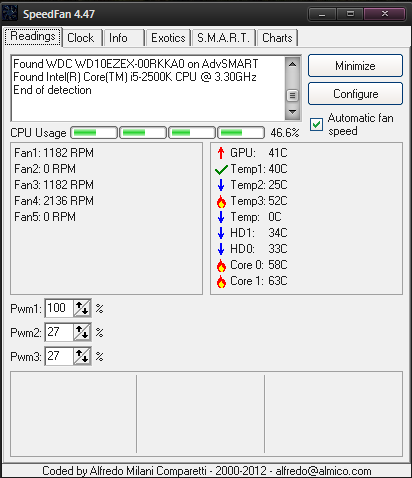The image size is (412, 478).
Task: Click the 'End of detection' log line
Action: coord(52,90)
